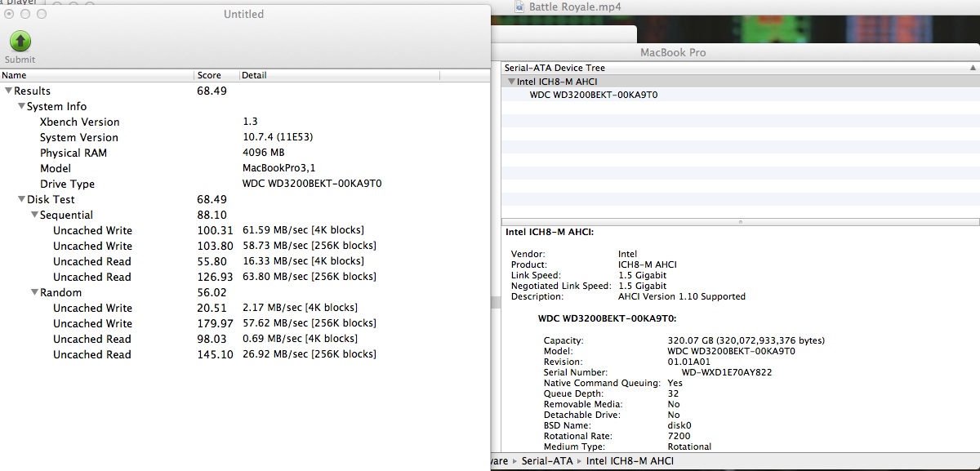
Task: Click the Serial-ATA Device Tree header
Action: tap(735, 68)
